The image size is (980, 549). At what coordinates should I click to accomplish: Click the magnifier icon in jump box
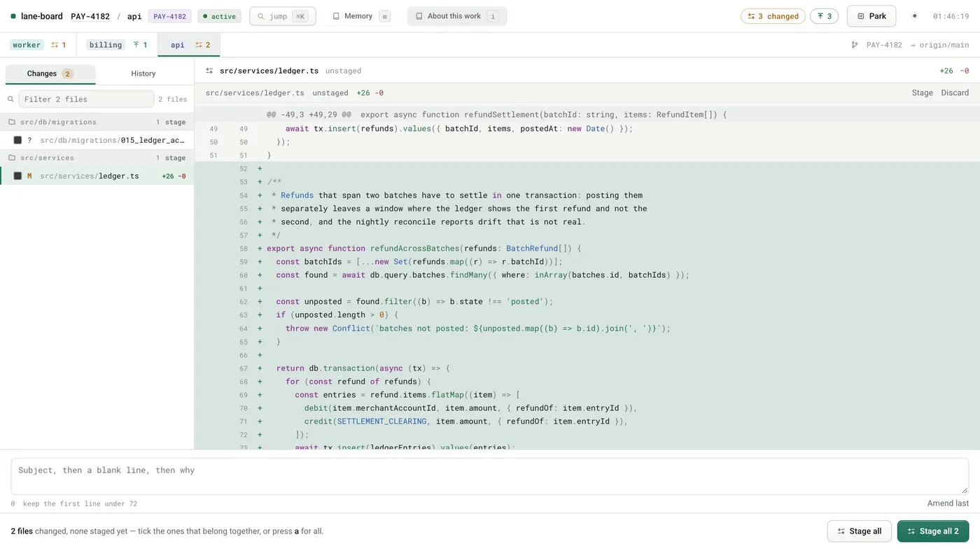click(261, 16)
